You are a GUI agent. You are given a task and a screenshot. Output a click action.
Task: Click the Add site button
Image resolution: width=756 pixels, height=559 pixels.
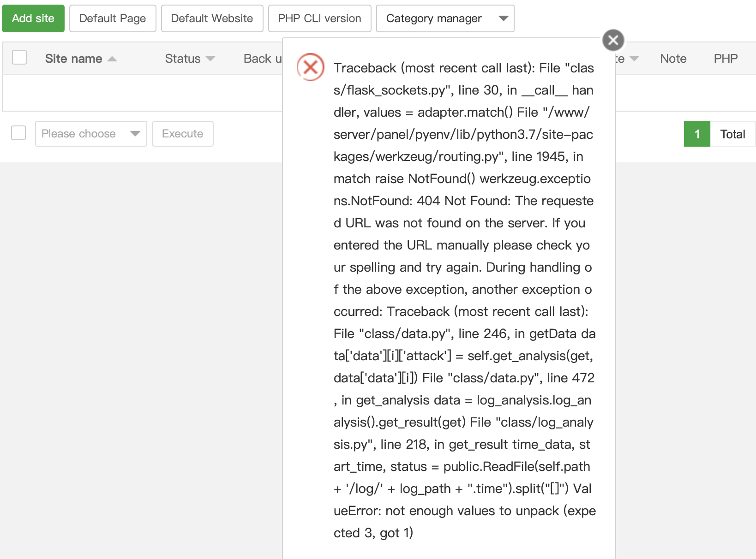(33, 18)
